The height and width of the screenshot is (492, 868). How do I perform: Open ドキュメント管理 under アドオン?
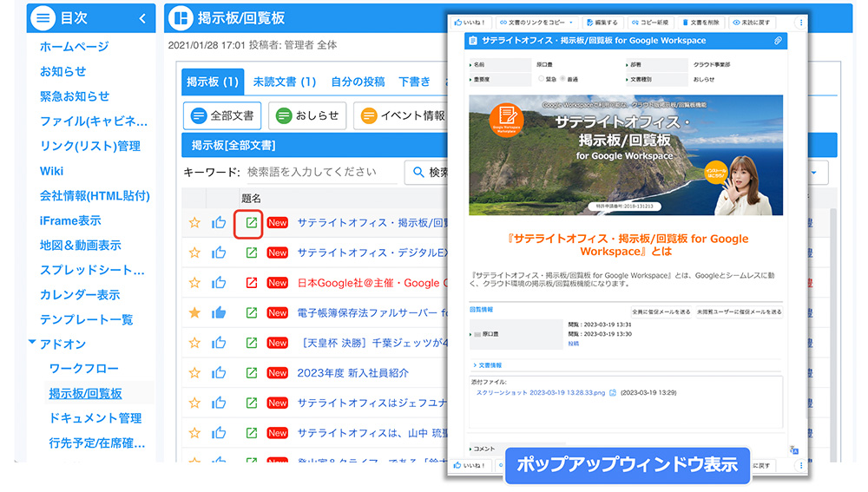[x=95, y=418]
